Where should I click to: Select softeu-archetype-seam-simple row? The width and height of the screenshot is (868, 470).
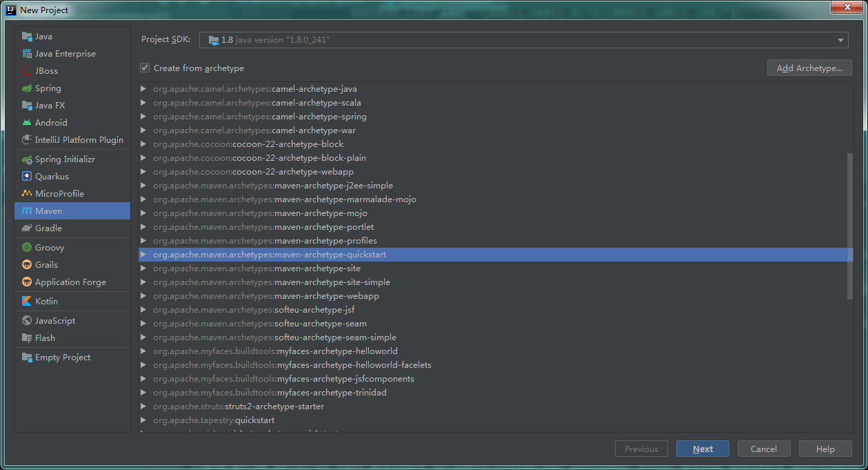(x=496, y=337)
